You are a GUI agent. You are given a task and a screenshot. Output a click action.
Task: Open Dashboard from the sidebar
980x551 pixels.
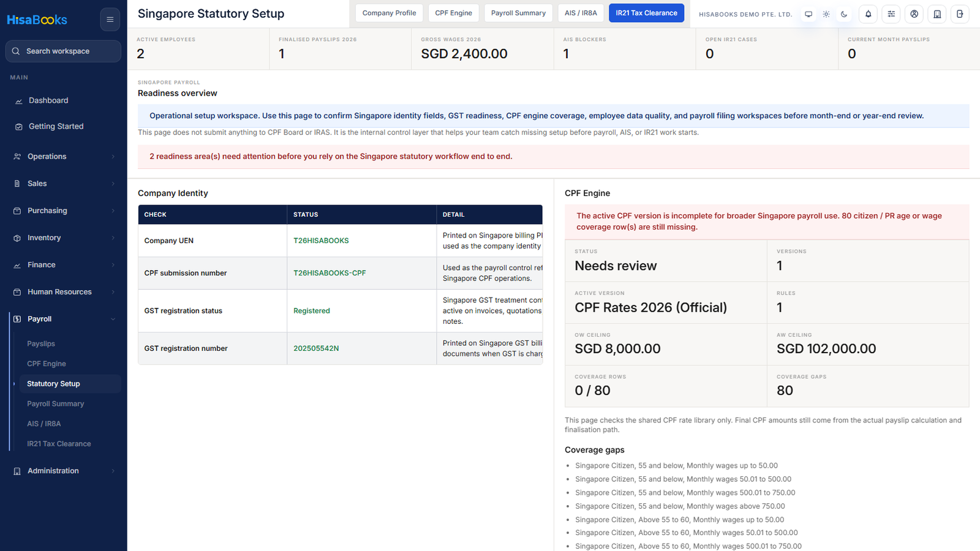point(48,100)
